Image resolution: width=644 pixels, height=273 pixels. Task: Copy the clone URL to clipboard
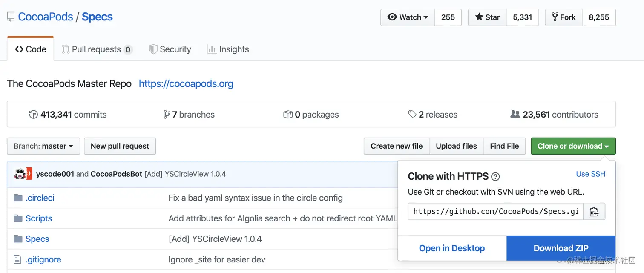pos(594,212)
